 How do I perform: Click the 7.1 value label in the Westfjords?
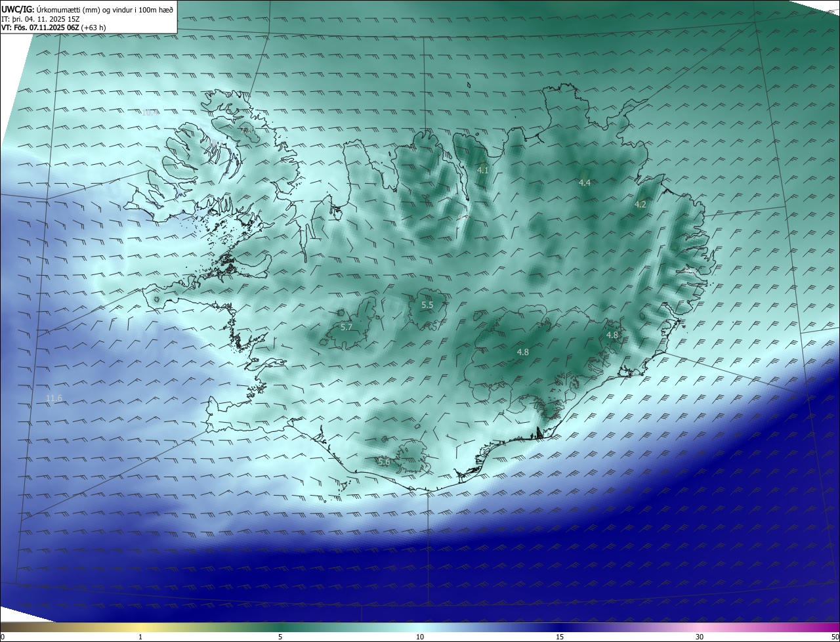pos(247,131)
